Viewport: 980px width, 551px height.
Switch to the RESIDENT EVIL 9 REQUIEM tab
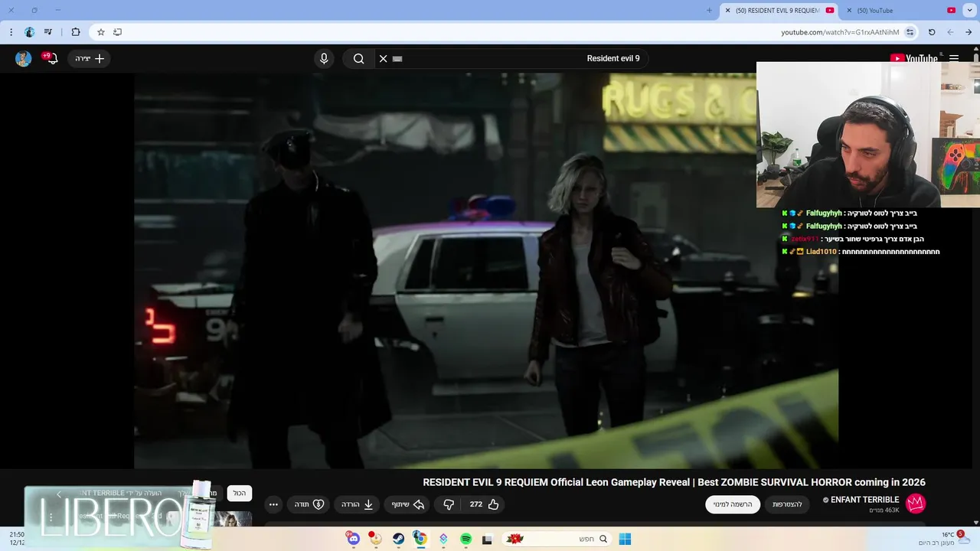pyautogui.click(x=779, y=11)
